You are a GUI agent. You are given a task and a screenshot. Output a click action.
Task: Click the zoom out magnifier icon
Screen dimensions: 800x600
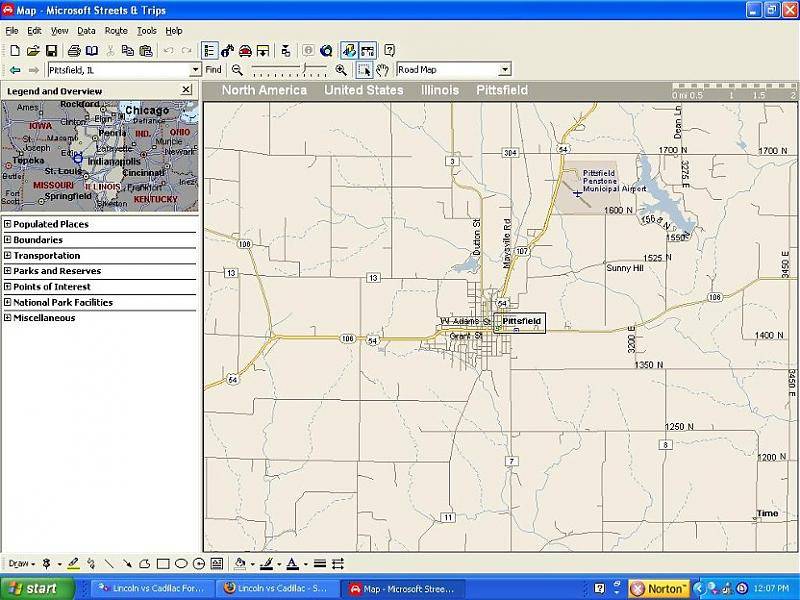238,70
